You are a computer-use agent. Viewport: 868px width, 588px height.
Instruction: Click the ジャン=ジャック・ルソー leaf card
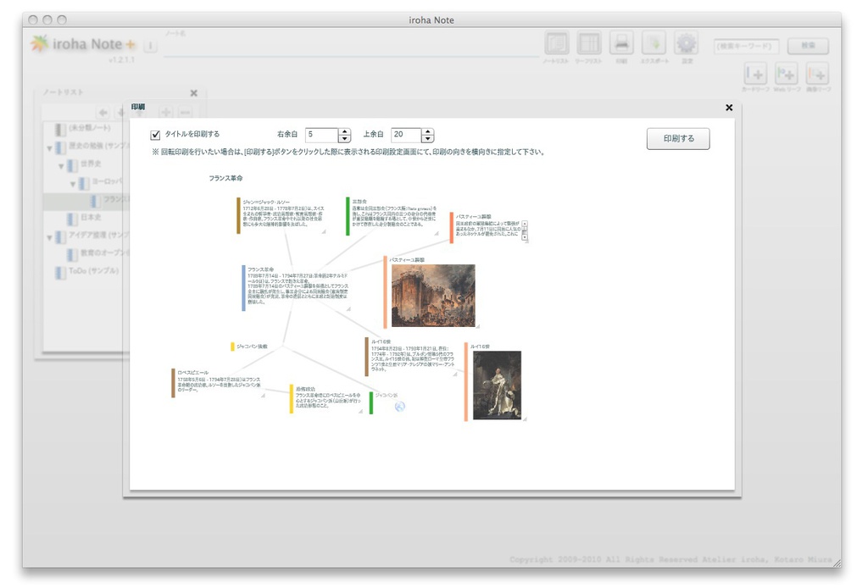(x=281, y=215)
